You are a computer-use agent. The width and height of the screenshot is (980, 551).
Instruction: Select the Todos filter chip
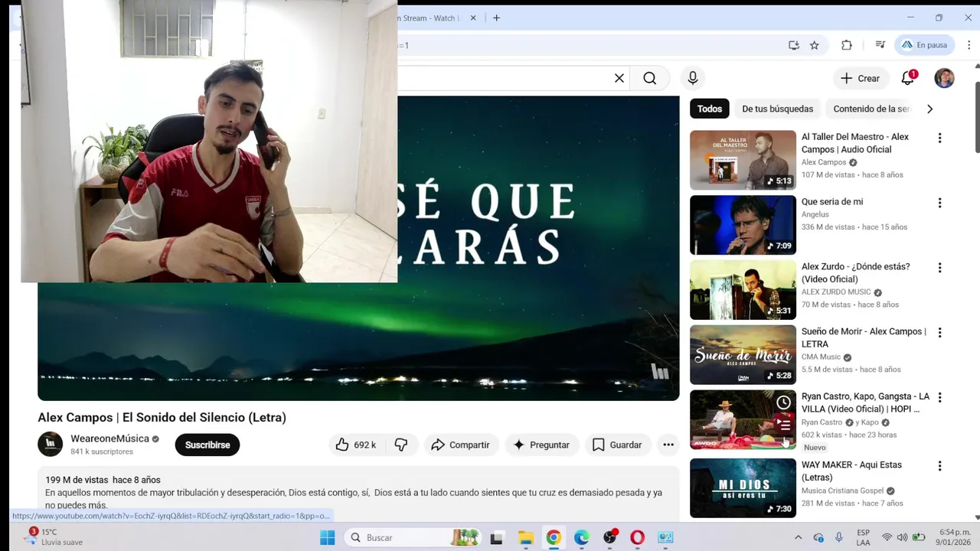(x=710, y=109)
